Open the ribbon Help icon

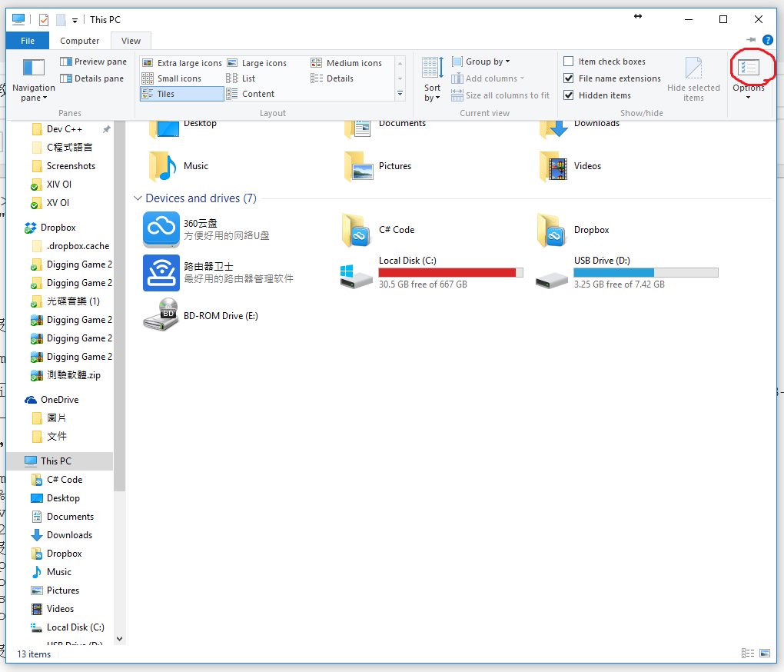pos(768,40)
